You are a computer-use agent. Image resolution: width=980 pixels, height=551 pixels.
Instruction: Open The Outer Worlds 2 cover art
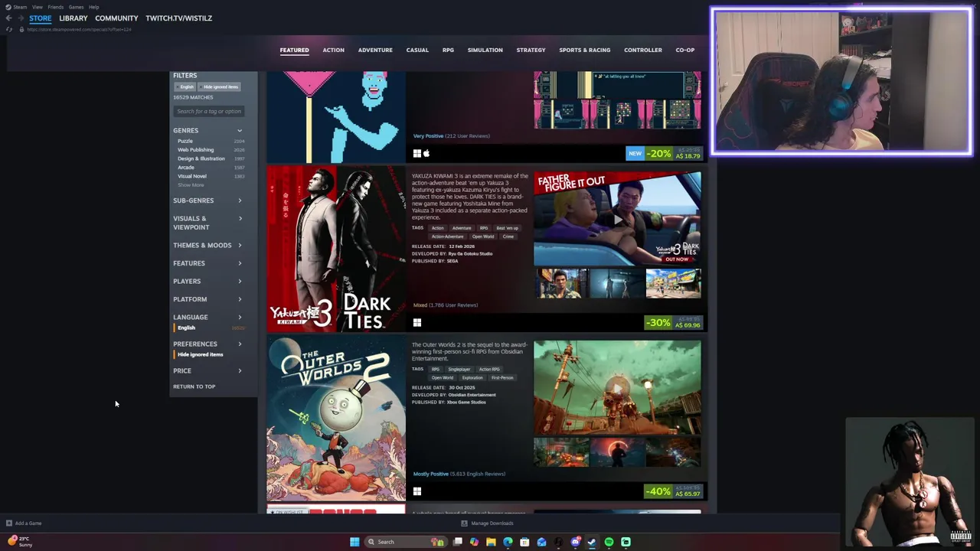(x=335, y=419)
